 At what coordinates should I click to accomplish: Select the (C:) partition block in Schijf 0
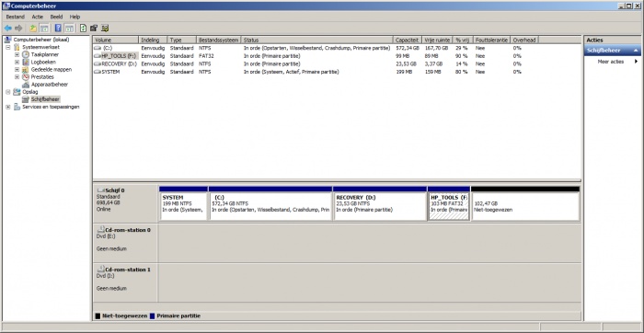[270, 206]
